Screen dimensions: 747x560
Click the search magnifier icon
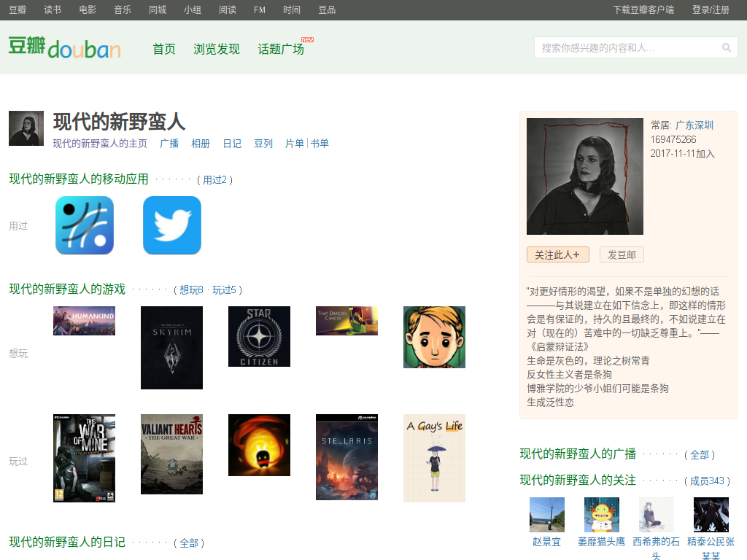tap(727, 47)
